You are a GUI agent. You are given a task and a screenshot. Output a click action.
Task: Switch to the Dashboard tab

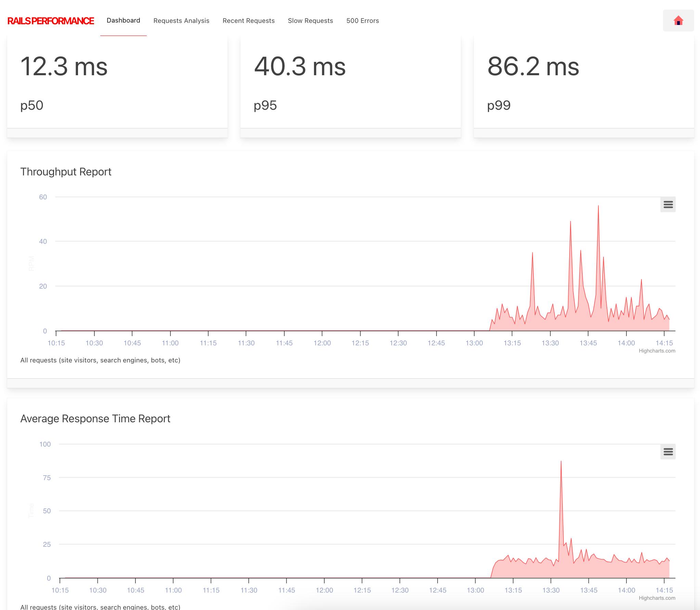click(123, 21)
